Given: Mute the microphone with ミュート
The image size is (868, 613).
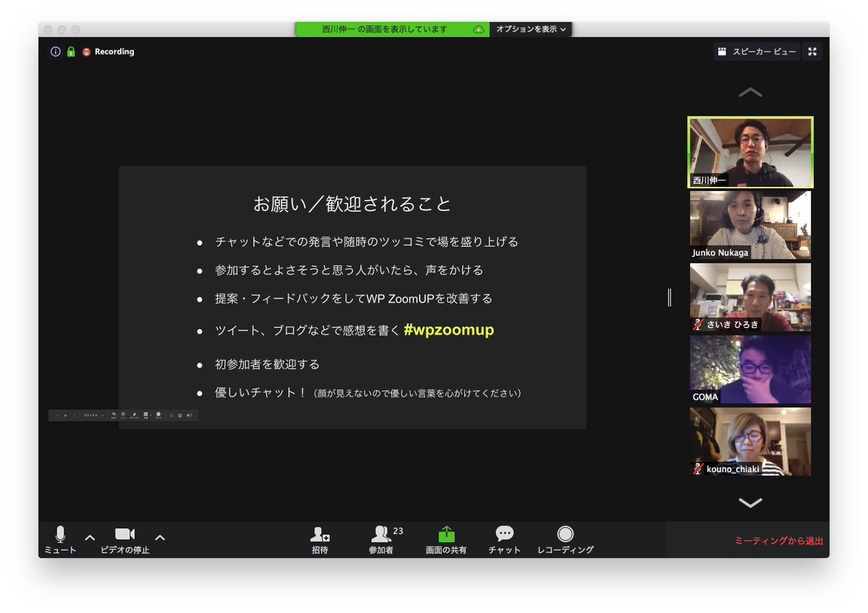Looking at the screenshot, I should tap(60, 540).
